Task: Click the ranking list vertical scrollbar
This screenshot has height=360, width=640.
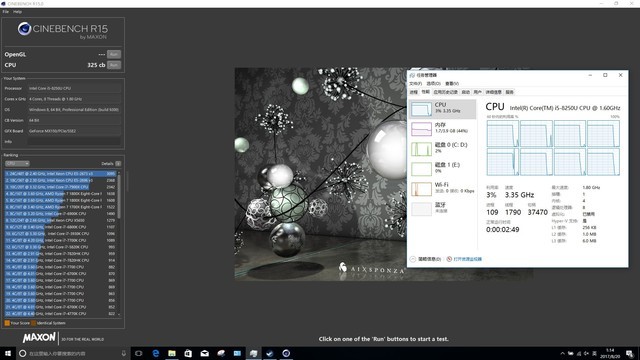Action: point(119,196)
